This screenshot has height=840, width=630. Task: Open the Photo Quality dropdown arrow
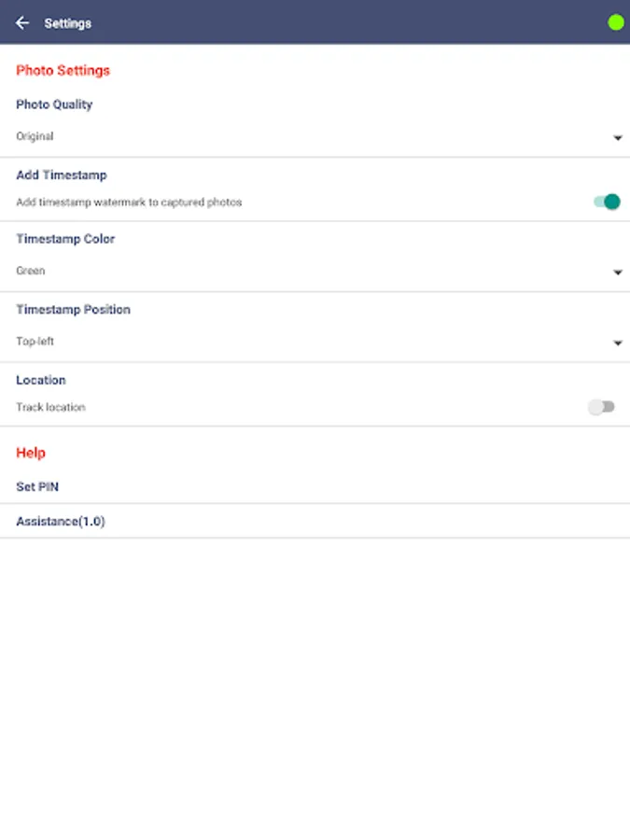(617, 138)
